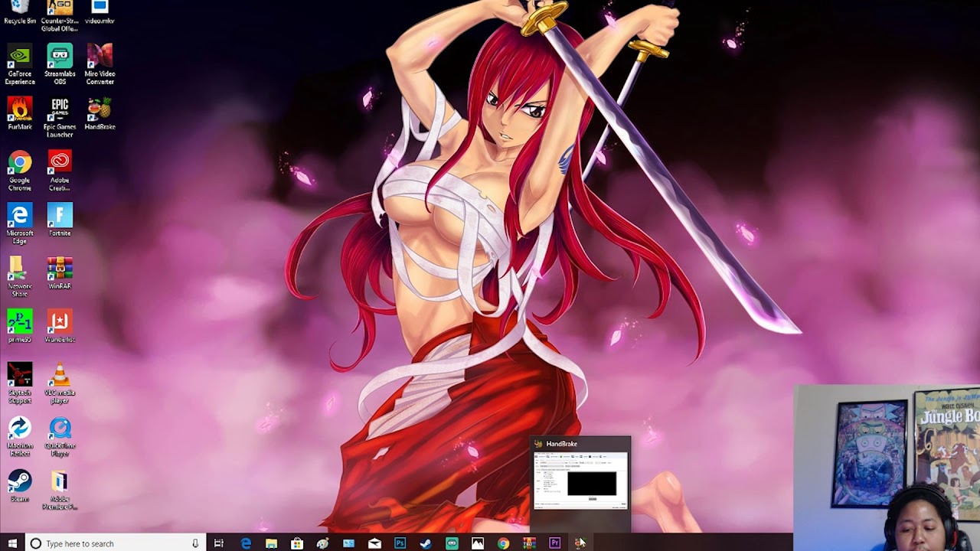
Task: Open QuickTime Player desktop icon
Action: point(60,436)
